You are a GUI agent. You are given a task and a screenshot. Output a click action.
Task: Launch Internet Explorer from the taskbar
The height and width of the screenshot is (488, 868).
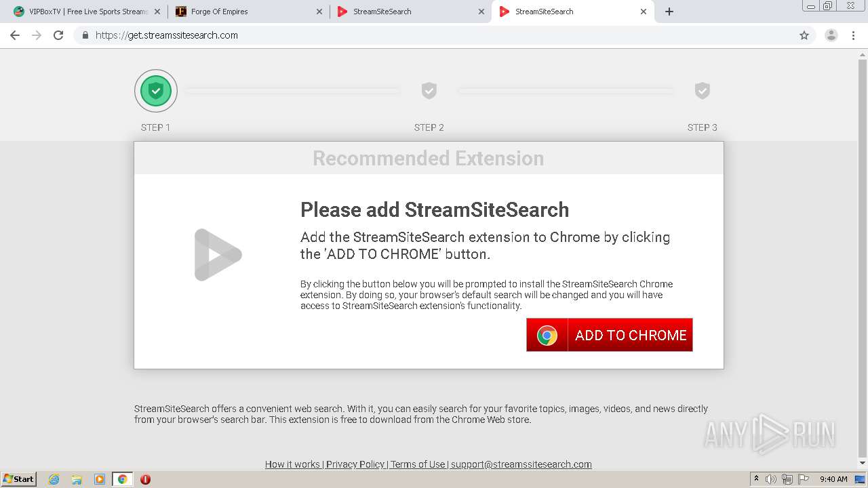(x=54, y=479)
